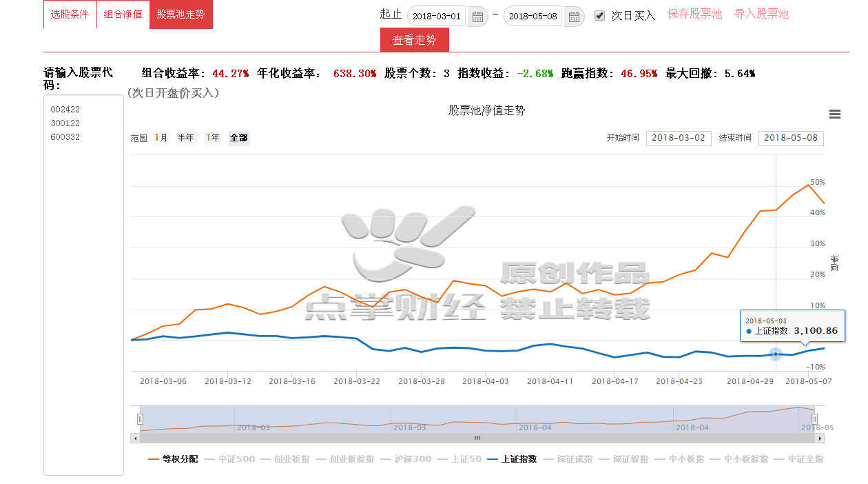Click the end date field 2018-05-08

pos(533,16)
